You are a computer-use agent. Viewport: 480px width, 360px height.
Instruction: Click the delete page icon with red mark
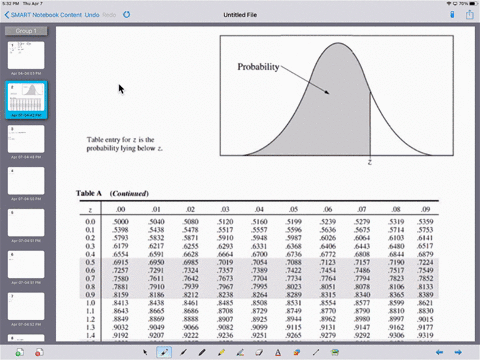coord(39,352)
